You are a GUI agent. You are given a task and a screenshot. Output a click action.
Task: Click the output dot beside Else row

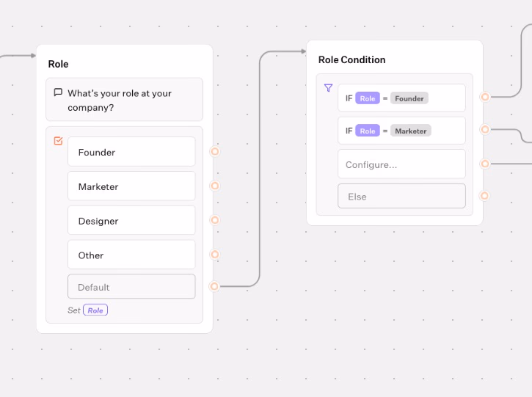click(x=484, y=196)
